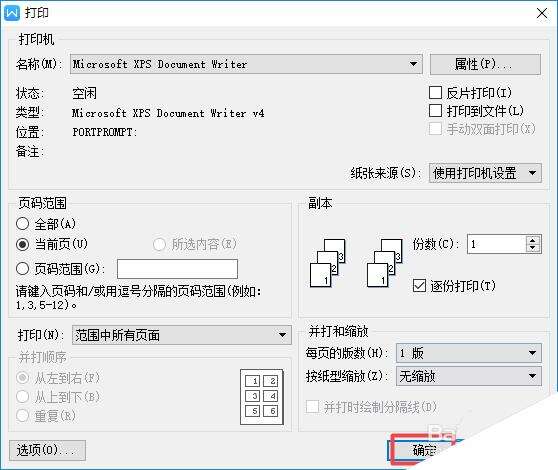Increase copies with the up spinner arrow
Image resolution: width=558 pixels, height=470 pixels.
point(533,240)
